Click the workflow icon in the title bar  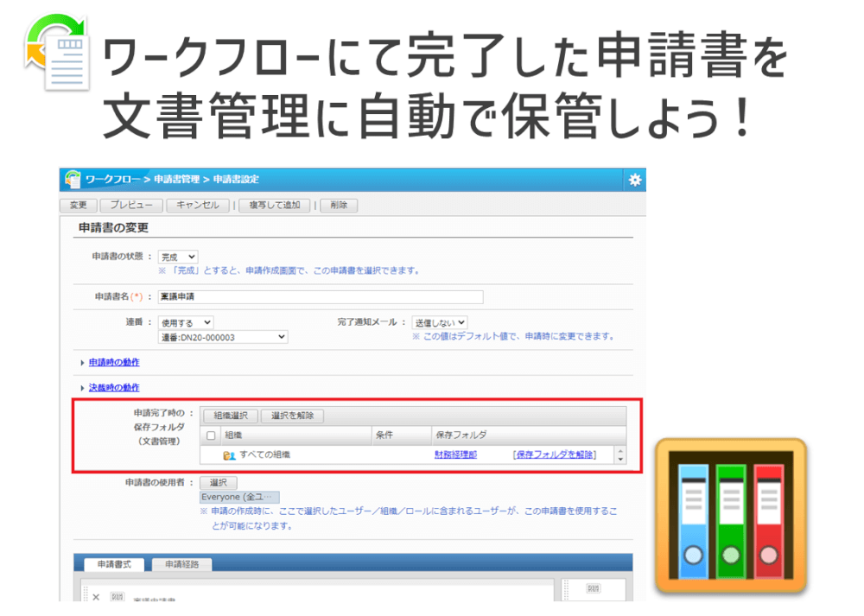coord(73,178)
